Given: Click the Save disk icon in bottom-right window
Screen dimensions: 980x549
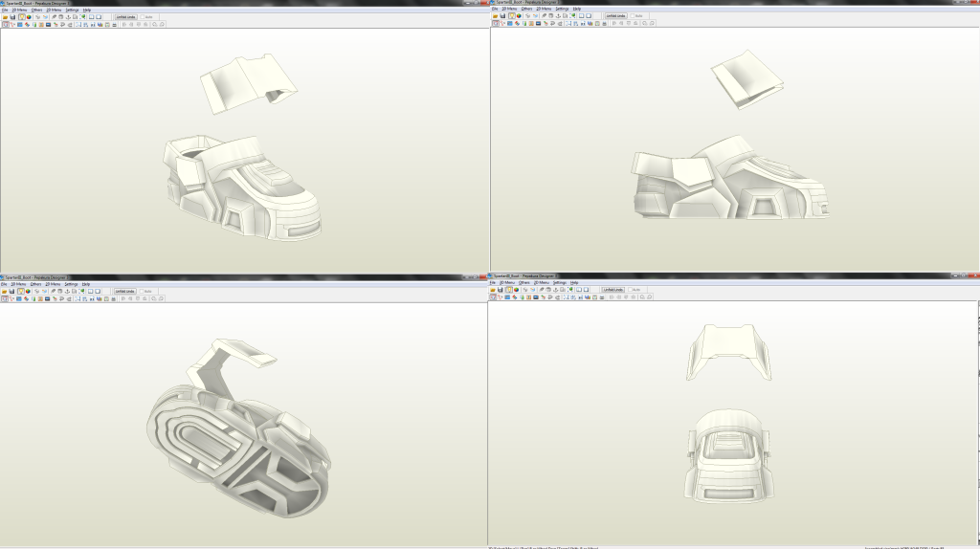Looking at the screenshot, I should pyautogui.click(x=501, y=290).
